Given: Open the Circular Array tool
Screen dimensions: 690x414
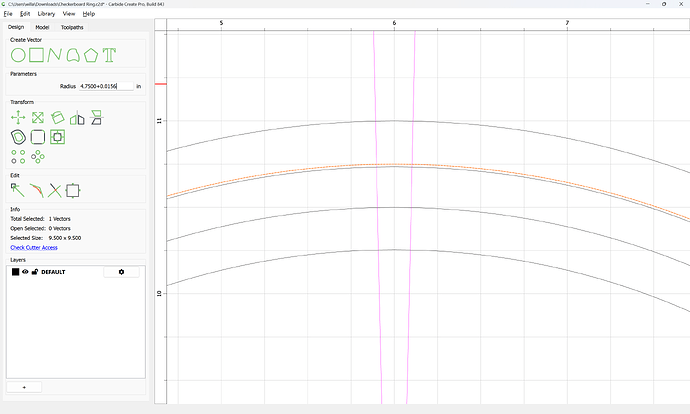Looking at the screenshot, I should [38, 157].
